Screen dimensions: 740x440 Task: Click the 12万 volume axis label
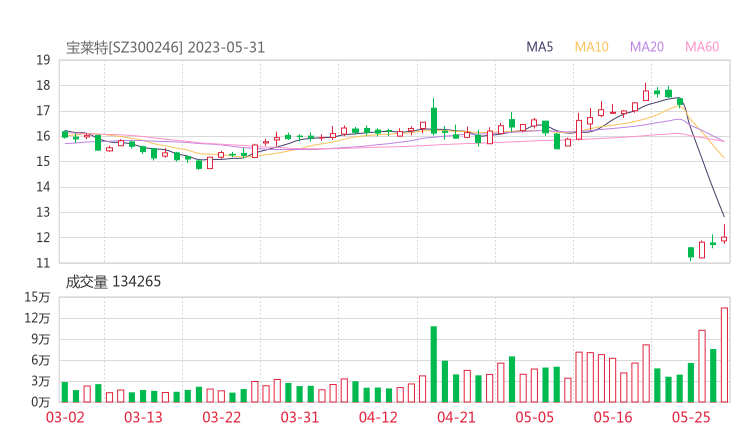37,318
